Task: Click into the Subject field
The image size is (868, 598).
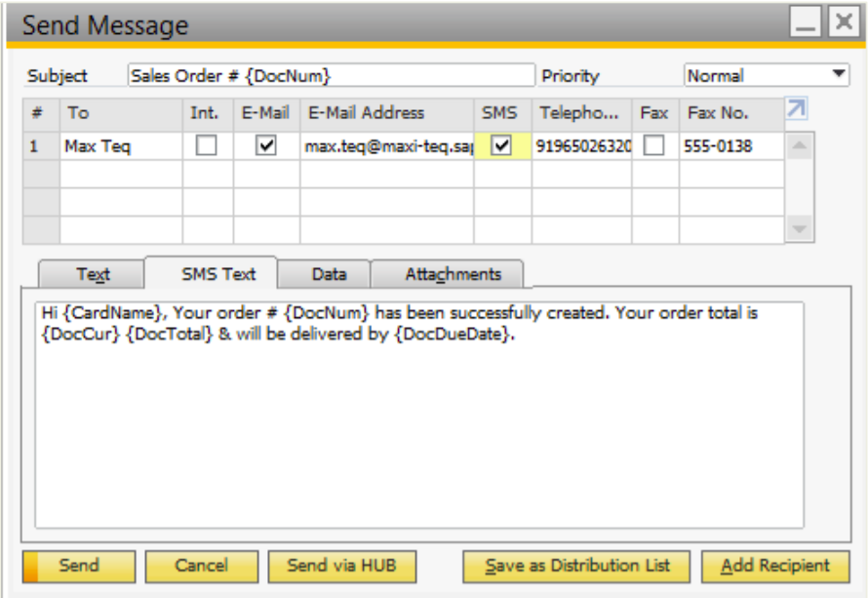Action: 332,75
